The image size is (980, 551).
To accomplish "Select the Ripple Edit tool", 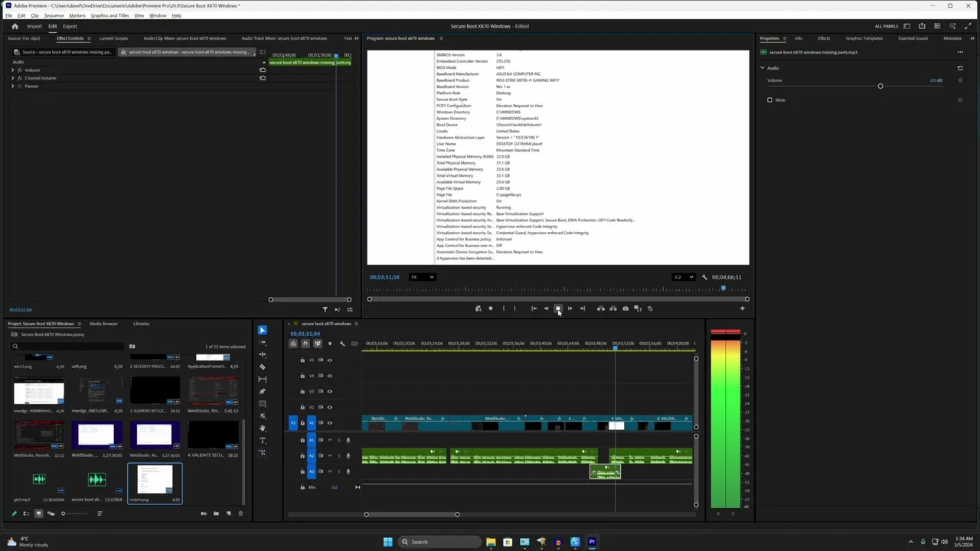I will pyautogui.click(x=263, y=354).
